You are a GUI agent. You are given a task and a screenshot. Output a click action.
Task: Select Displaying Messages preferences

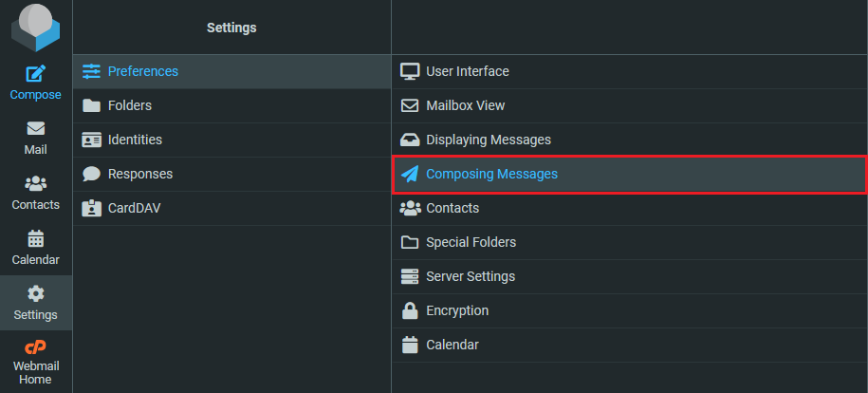[x=488, y=140]
